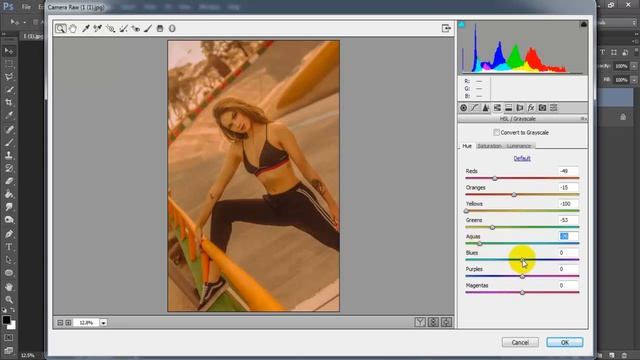Select the Targeted Adjustment tool
Screen dimensions: 640x360
(110, 29)
